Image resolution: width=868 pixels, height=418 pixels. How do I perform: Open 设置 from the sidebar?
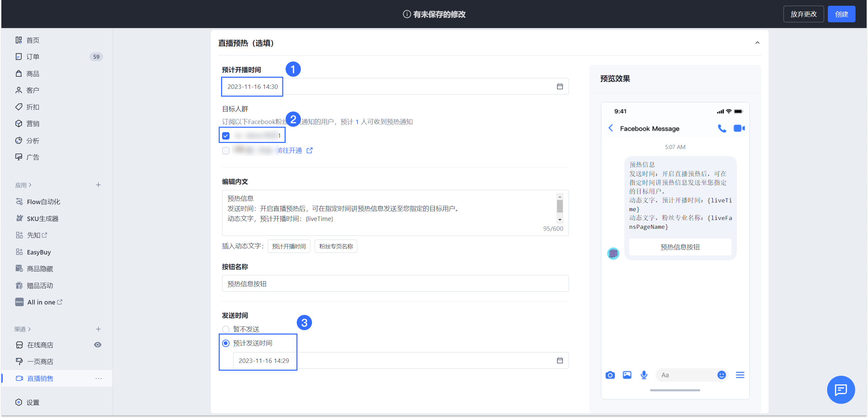click(x=32, y=402)
